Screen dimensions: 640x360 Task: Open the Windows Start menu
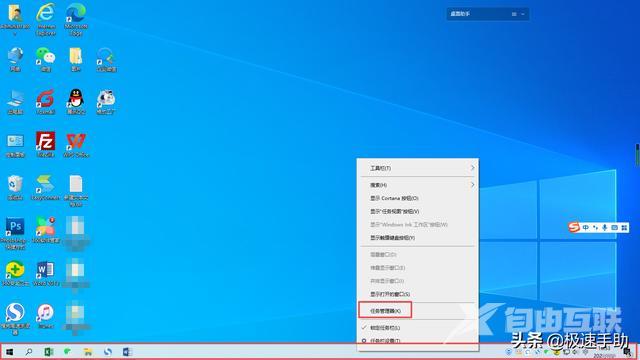click(9, 352)
